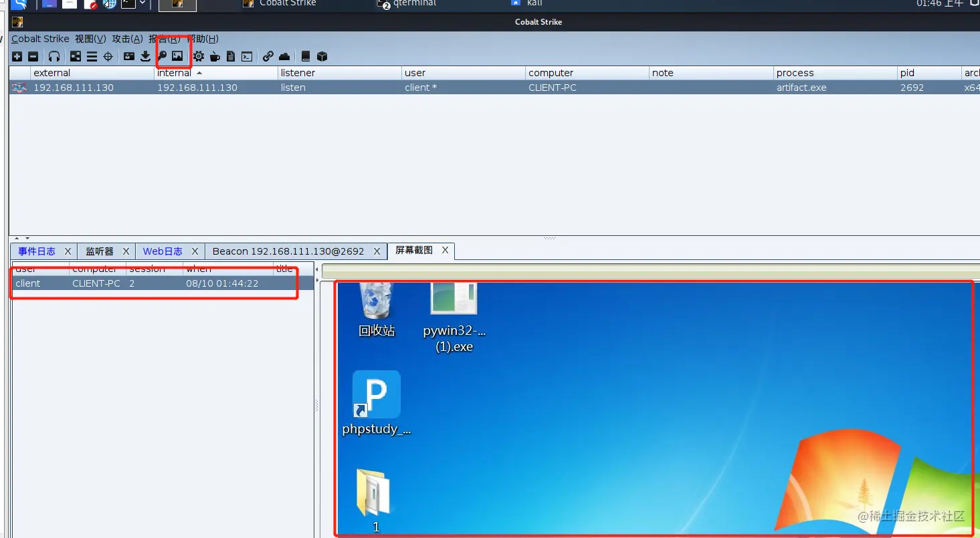
Task: Open downloaded files arrow icon
Action: tap(145, 56)
